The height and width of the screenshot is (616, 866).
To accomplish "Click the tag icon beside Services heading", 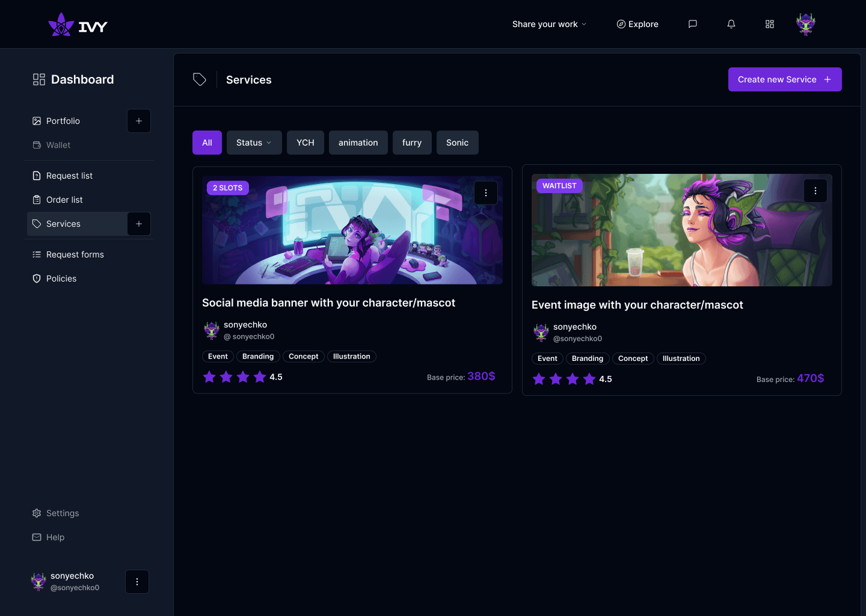I will [x=200, y=79].
